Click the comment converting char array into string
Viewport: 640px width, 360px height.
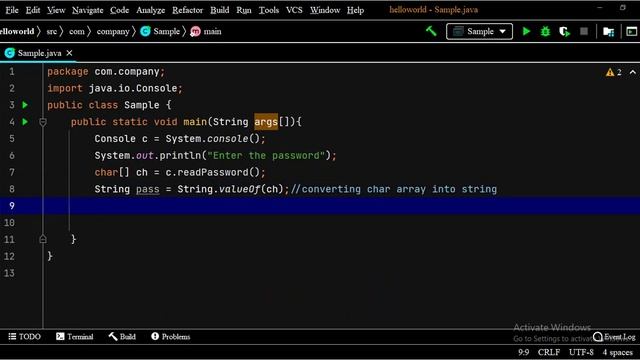click(x=394, y=189)
